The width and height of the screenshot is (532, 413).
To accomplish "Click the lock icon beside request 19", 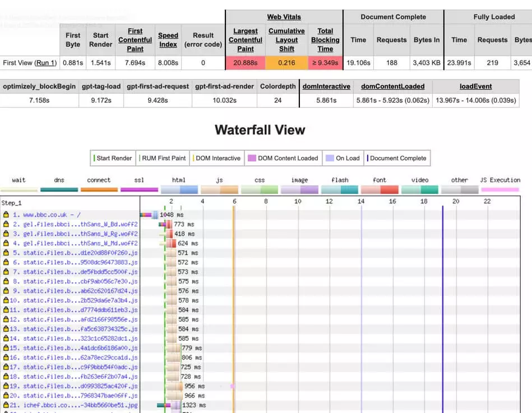I will point(6,386).
